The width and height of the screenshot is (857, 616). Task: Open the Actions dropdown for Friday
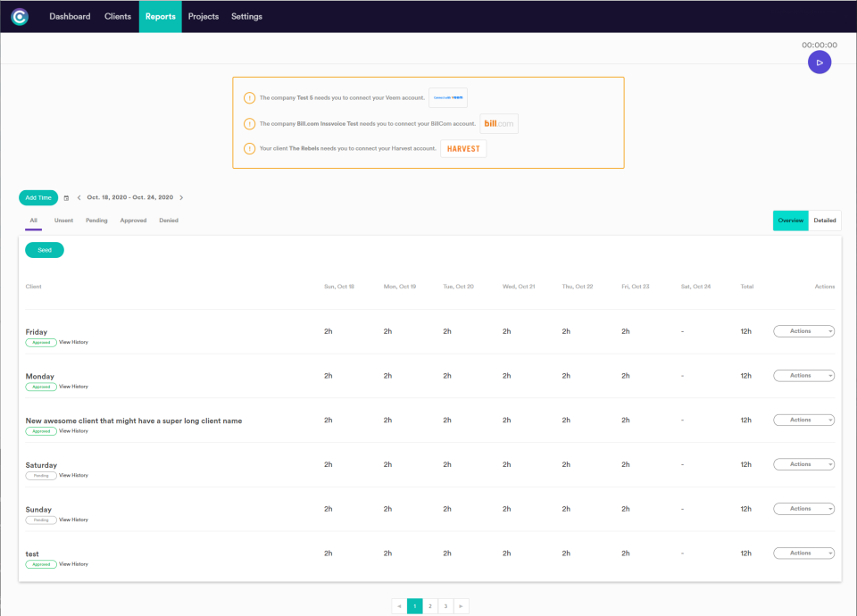pyautogui.click(x=803, y=330)
